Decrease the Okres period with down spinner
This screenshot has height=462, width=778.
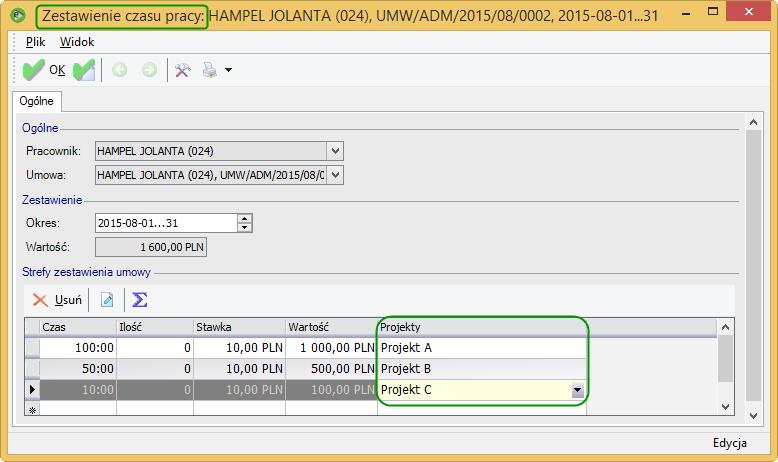tap(245, 228)
